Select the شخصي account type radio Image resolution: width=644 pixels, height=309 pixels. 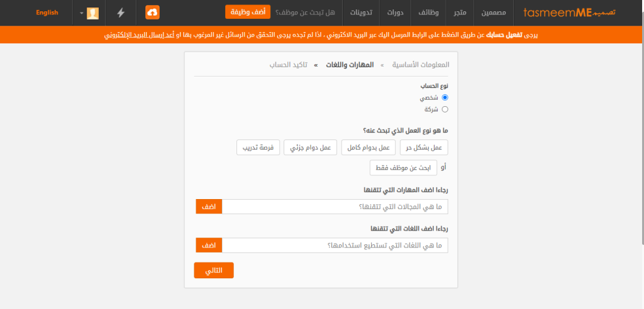[445, 97]
